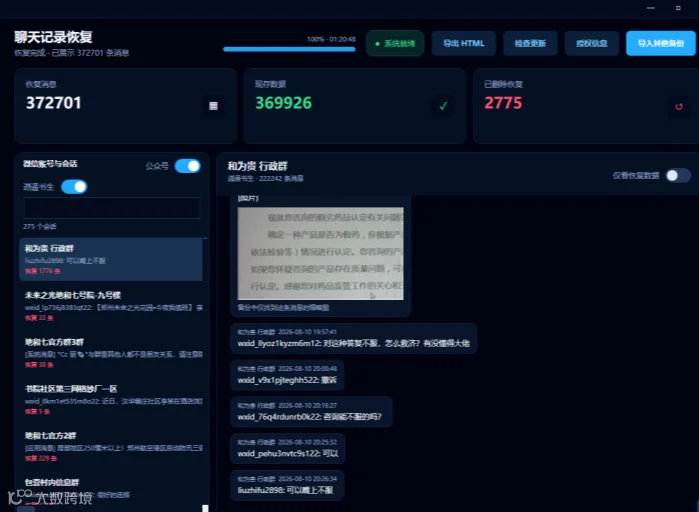699x512 pixels.
Task: Click the image caption below the thumbnail
Action: (283, 307)
